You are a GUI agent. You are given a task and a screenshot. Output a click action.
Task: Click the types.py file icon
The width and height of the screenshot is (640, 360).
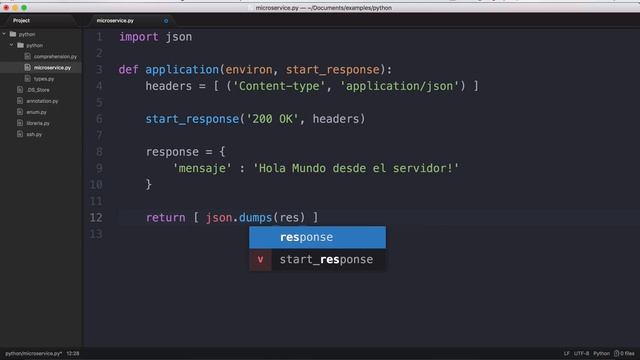(27, 78)
